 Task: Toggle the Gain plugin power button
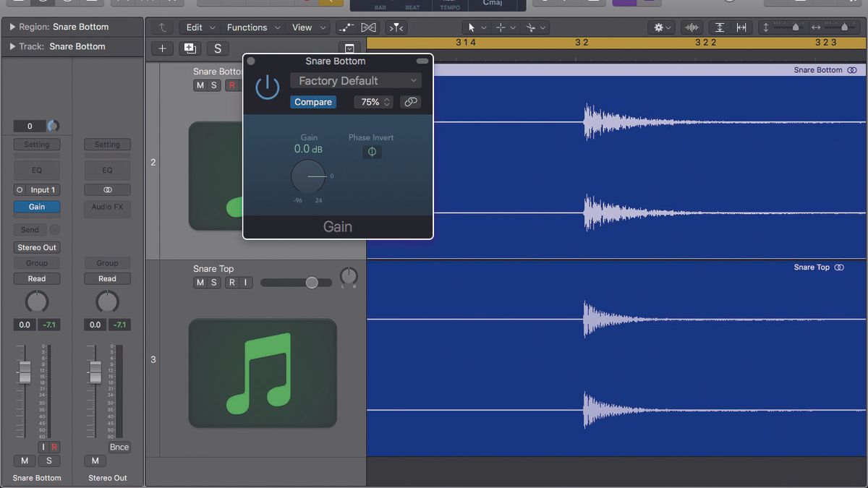[x=267, y=86]
